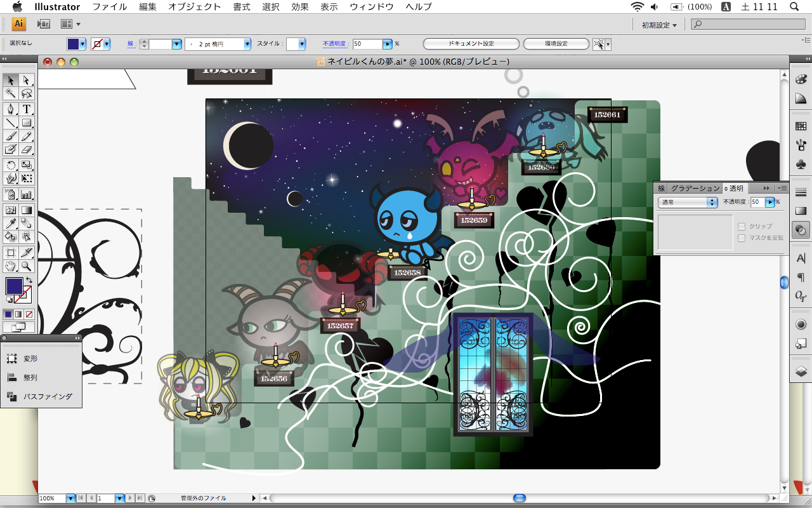Select the Direct Selection (white arrow) tool

click(x=26, y=80)
